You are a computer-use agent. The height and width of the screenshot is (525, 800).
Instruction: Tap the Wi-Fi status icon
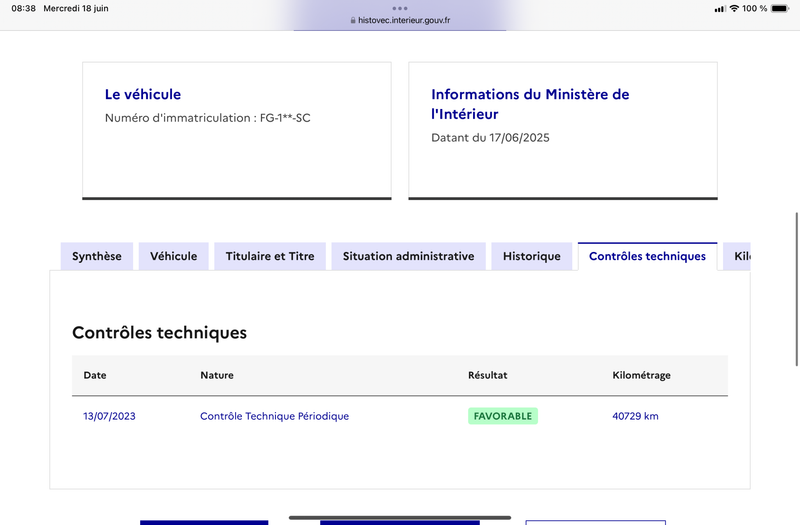point(734,8)
